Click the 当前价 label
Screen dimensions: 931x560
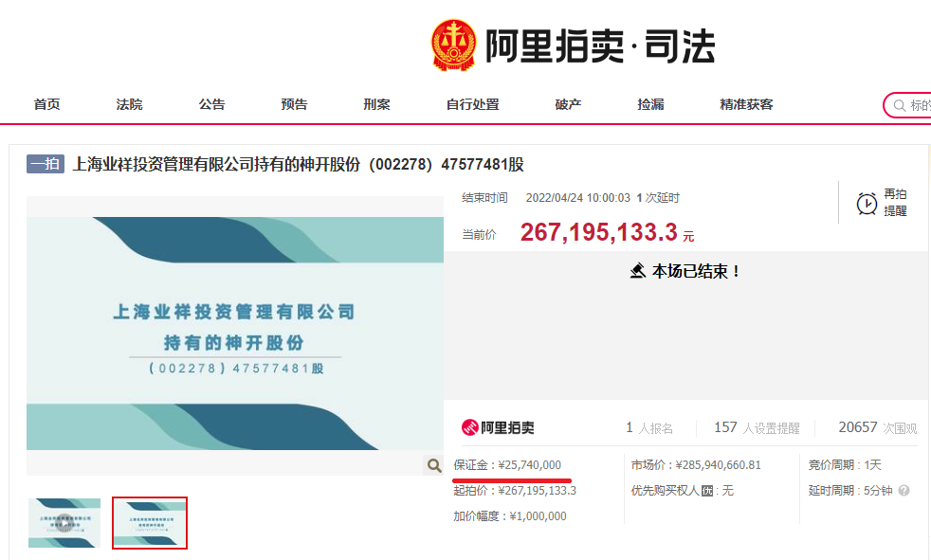[479, 234]
